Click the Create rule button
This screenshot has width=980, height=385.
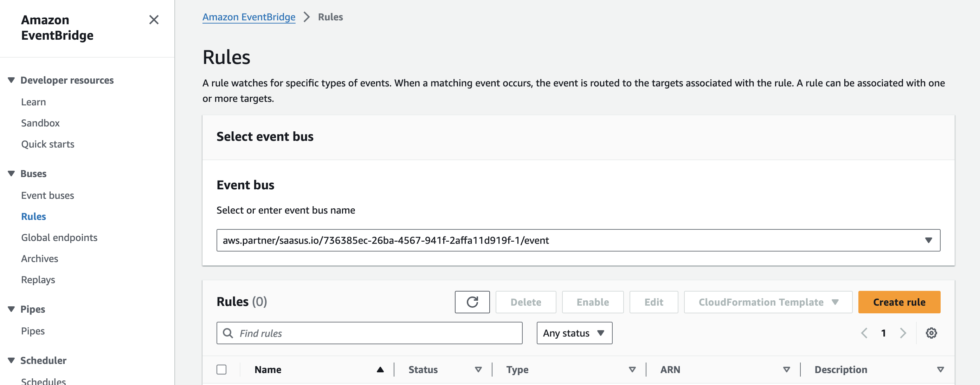(x=900, y=302)
